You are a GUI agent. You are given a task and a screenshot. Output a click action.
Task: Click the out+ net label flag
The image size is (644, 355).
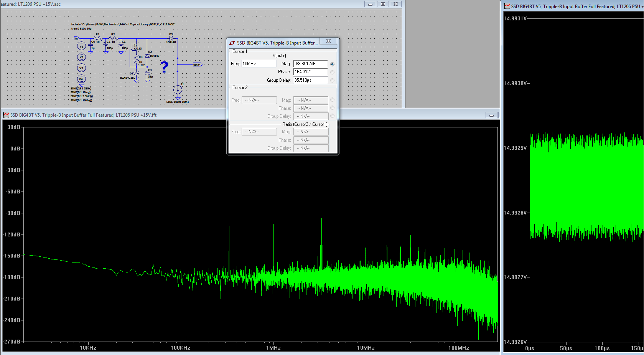pyautogui.click(x=198, y=64)
